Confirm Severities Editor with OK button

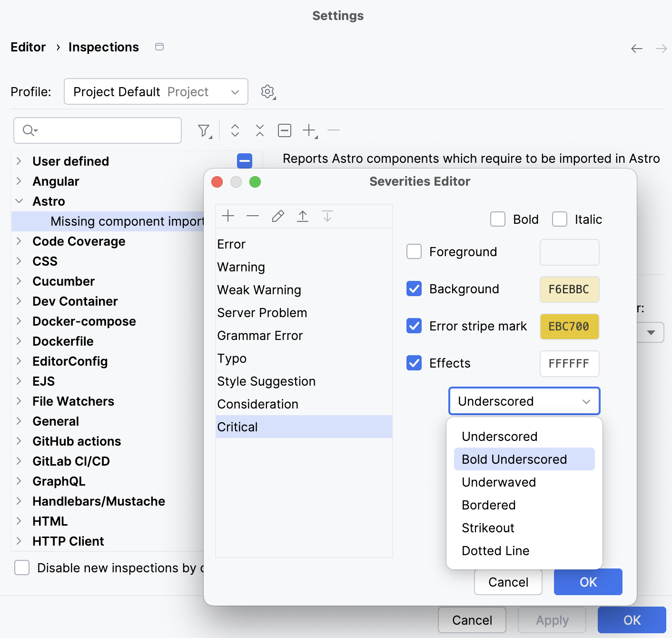tap(588, 582)
